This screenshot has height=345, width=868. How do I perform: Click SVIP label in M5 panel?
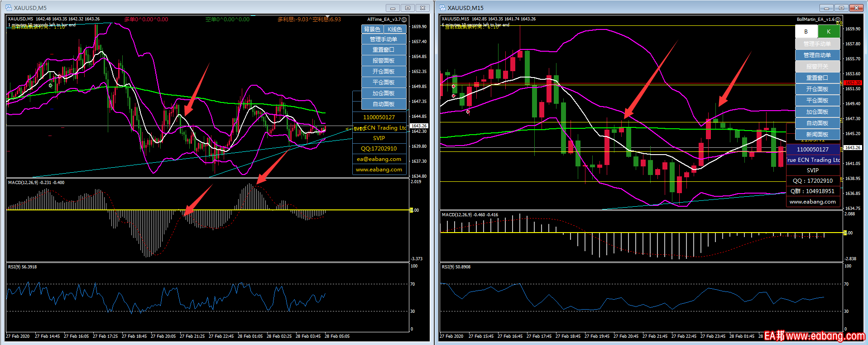pyautogui.click(x=379, y=138)
